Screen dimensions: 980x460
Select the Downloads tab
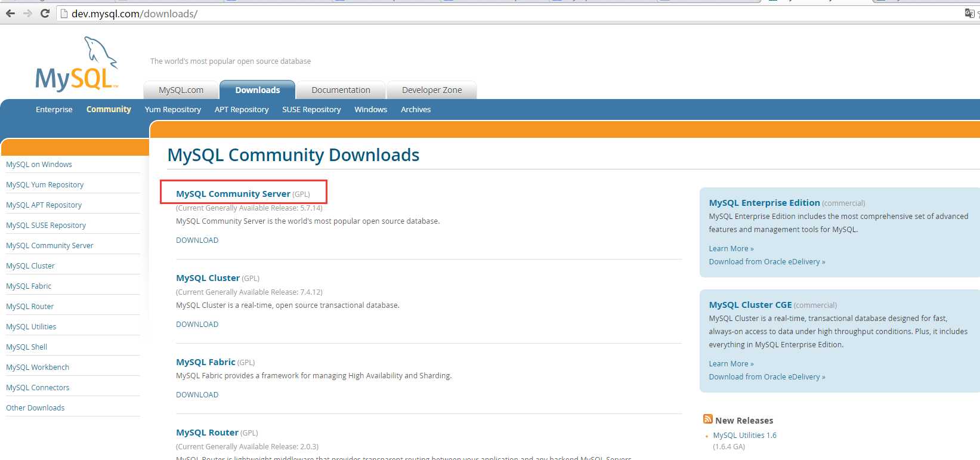[258, 90]
